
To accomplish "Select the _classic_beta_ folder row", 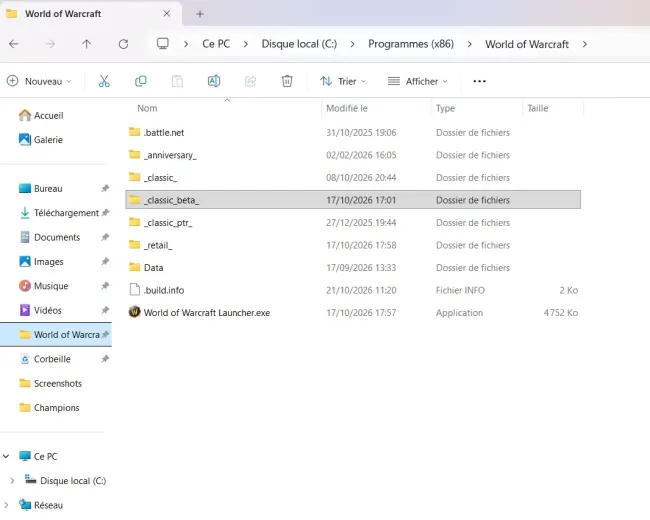I will click(x=353, y=199).
